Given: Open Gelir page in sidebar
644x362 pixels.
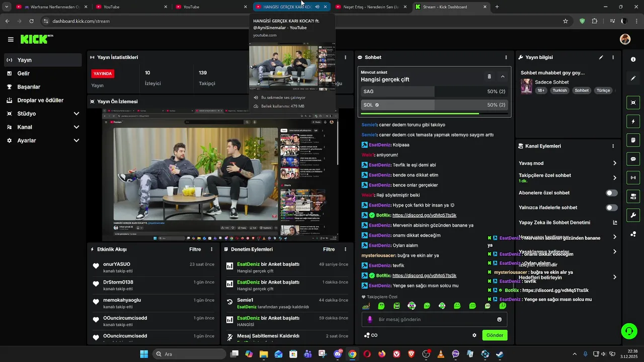Looking at the screenshot, I should [x=43, y=73].
